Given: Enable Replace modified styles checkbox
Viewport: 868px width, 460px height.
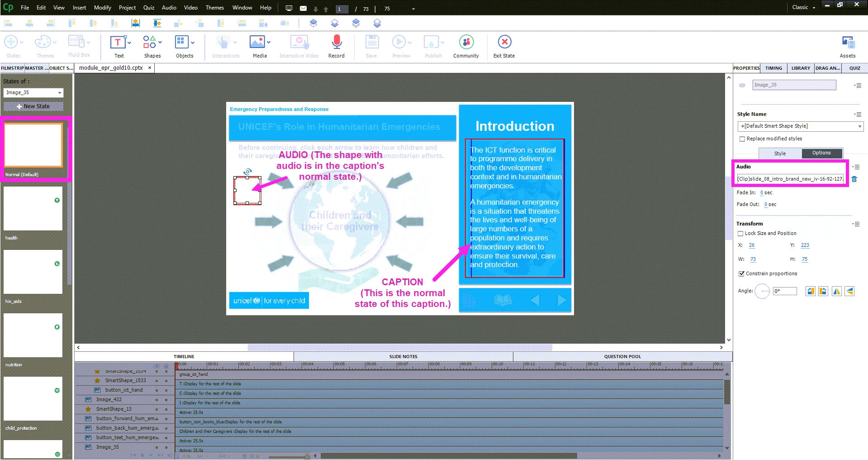Looking at the screenshot, I should pos(742,139).
